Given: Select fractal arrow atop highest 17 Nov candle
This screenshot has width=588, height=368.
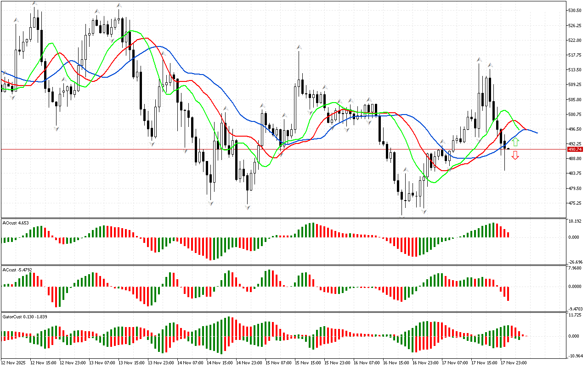Looking at the screenshot, I should [x=479, y=59].
